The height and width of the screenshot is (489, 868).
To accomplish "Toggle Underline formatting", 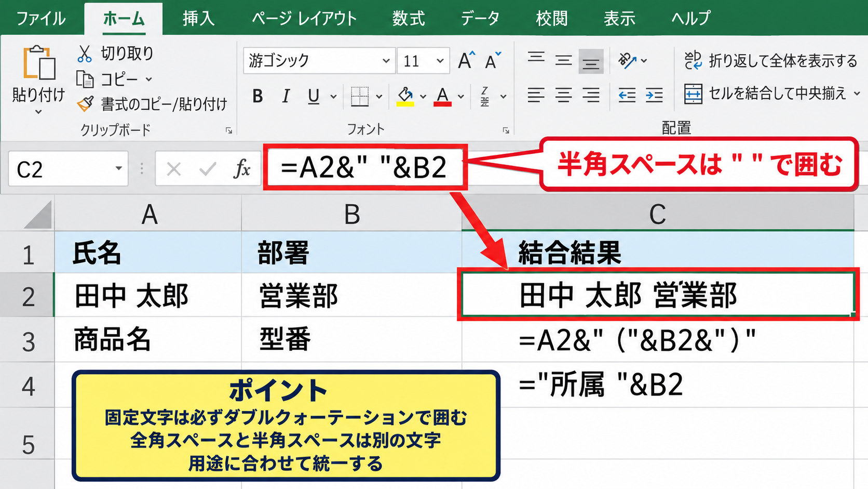I will click(314, 96).
